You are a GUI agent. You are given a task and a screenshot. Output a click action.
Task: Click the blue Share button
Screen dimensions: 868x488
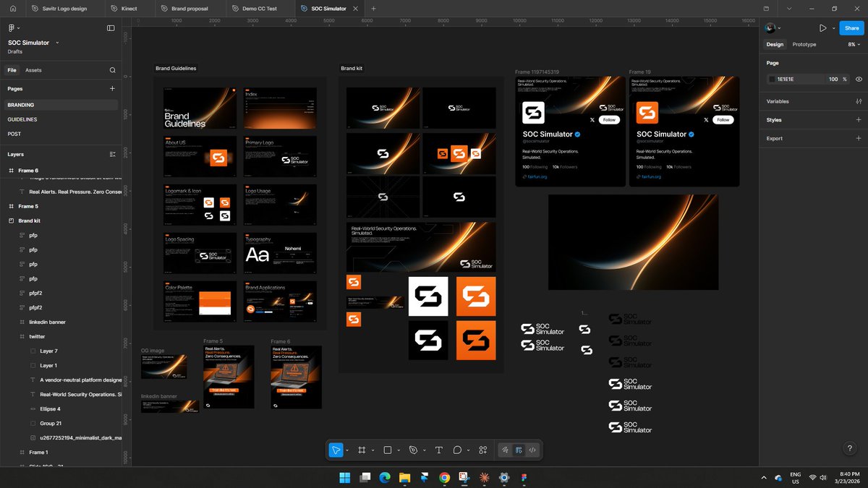coord(851,28)
